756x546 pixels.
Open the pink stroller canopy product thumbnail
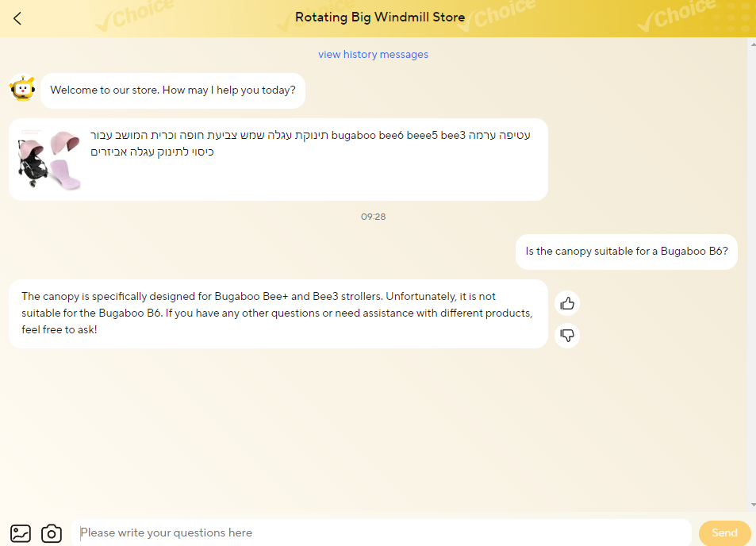[x=50, y=160]
